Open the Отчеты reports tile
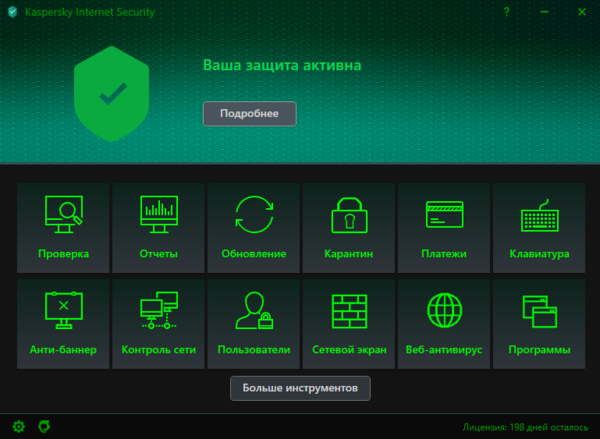600x439 pixels. [x=158, y=228]
